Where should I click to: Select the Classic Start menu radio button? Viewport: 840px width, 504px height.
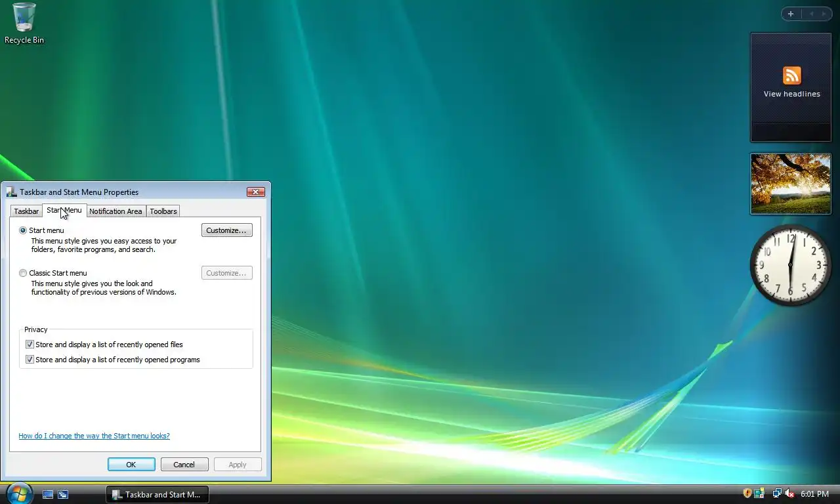(23, 273)
